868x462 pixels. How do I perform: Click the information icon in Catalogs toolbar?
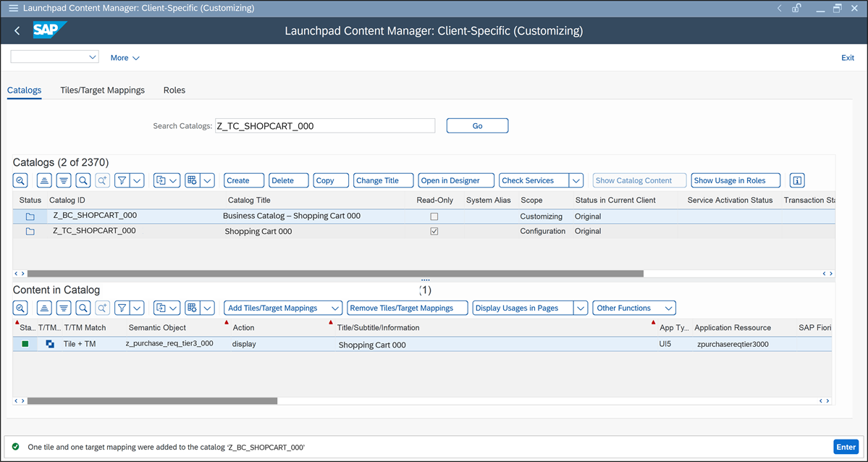(797, 180)
